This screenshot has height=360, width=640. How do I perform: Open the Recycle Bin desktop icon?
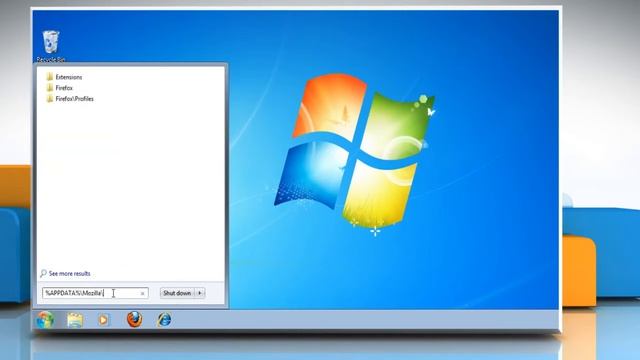pos(51,46)
